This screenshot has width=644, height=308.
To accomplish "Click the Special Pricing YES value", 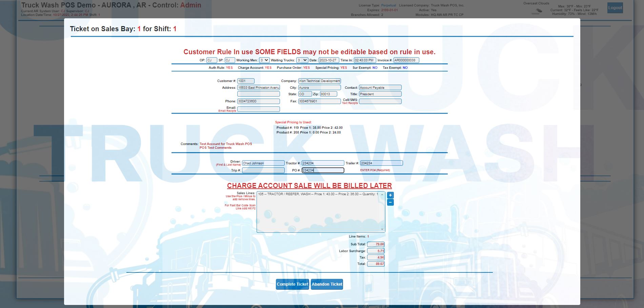I will coord(344,68).
